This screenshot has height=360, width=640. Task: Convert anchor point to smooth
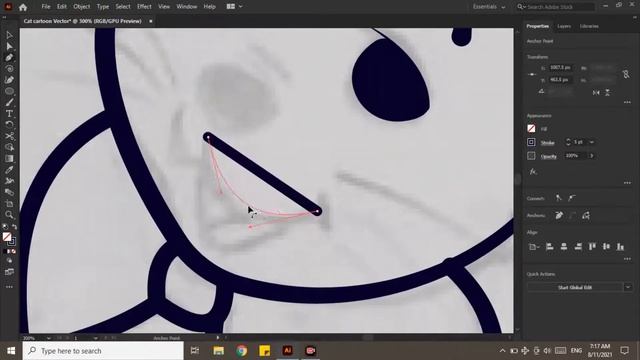click(x=572, y=198)
